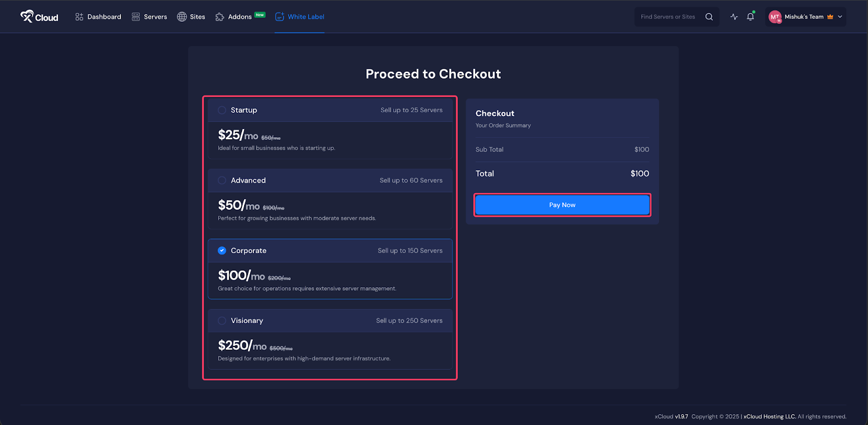
Task: Click the Servers stack icon
Action: (136, 17)
